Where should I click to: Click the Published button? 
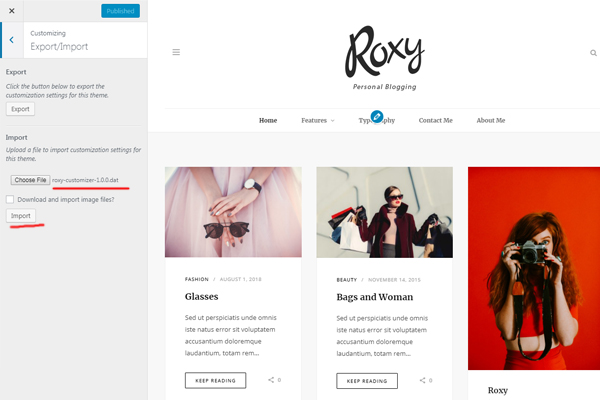pos(121,11)
